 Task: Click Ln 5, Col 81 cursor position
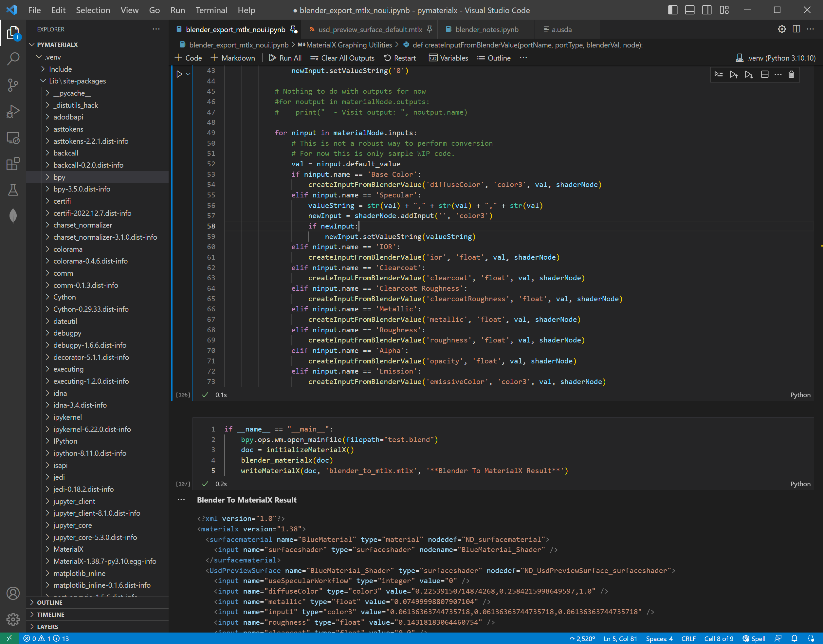click(x=620, y=638)
